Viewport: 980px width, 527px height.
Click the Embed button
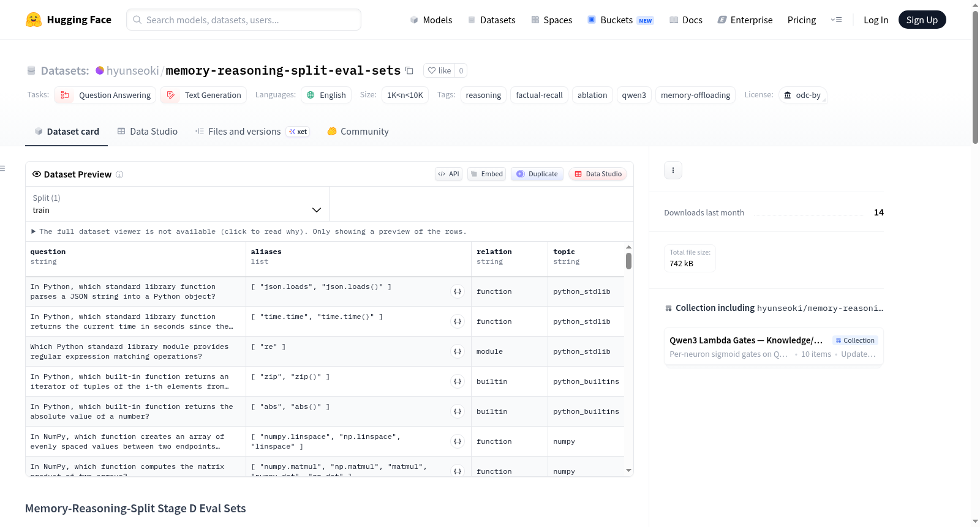487,174
